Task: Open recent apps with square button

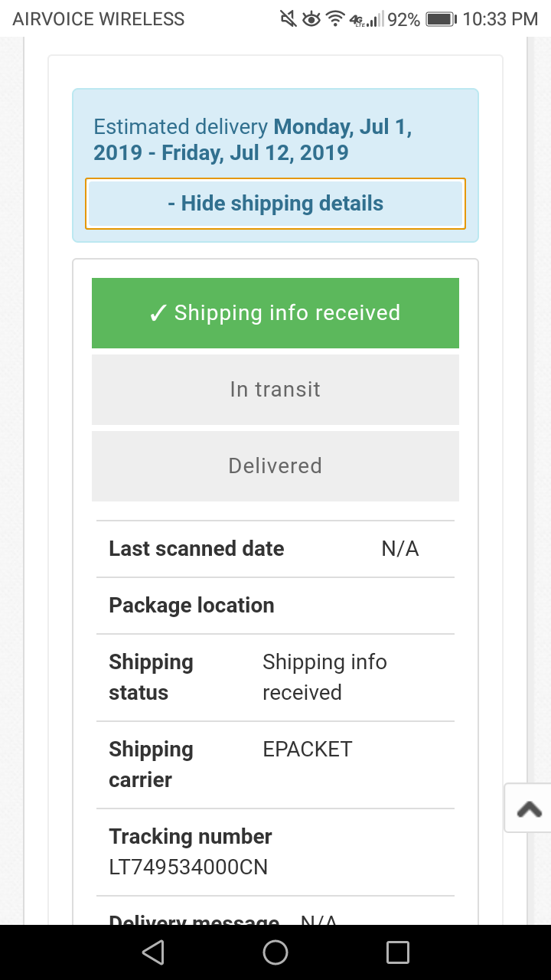Action: (398, 952)
